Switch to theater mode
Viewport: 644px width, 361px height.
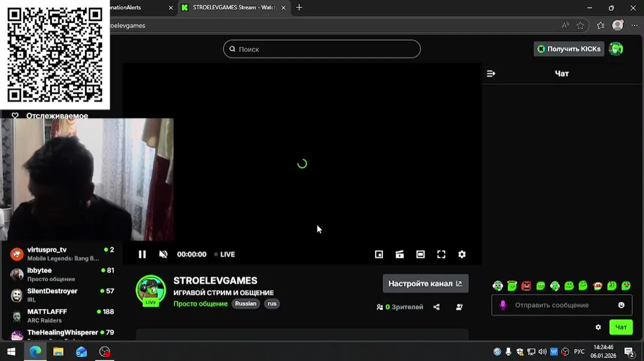point(420,254)
